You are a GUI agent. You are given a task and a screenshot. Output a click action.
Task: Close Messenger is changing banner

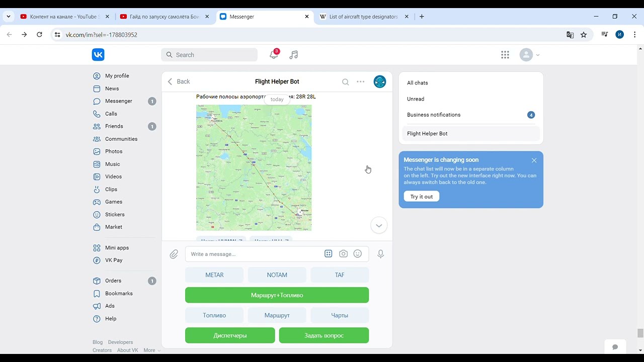coord(534,160)
